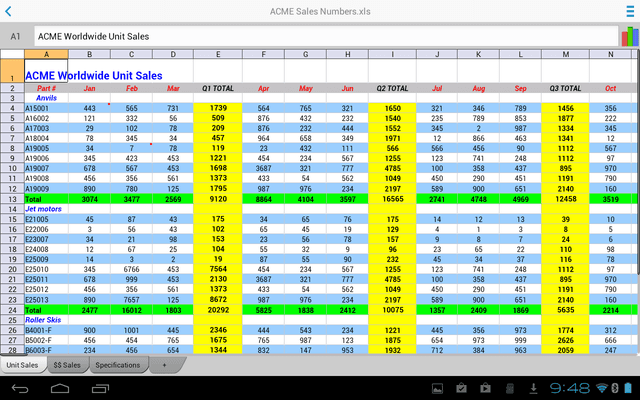640x400 pixels.
Task: Select the Total label in row 24
Action: [x=46, y=310]
